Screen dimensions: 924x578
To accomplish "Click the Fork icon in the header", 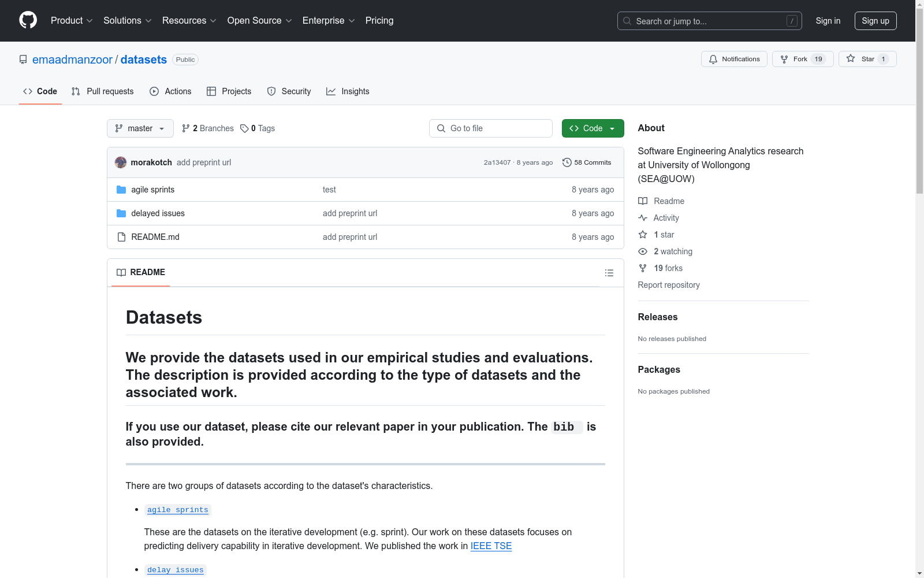I will (784, 59).
